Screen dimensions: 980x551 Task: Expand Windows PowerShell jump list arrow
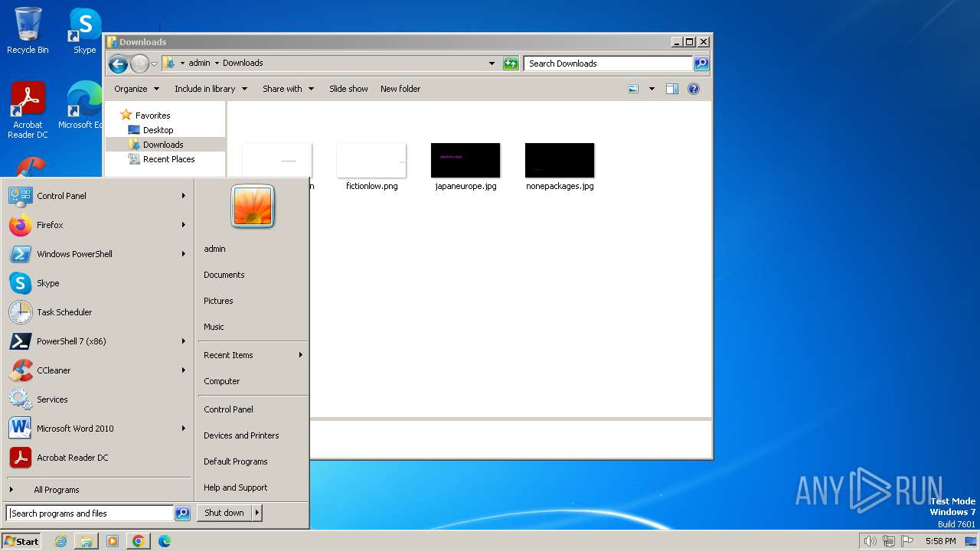pos(184,254)
